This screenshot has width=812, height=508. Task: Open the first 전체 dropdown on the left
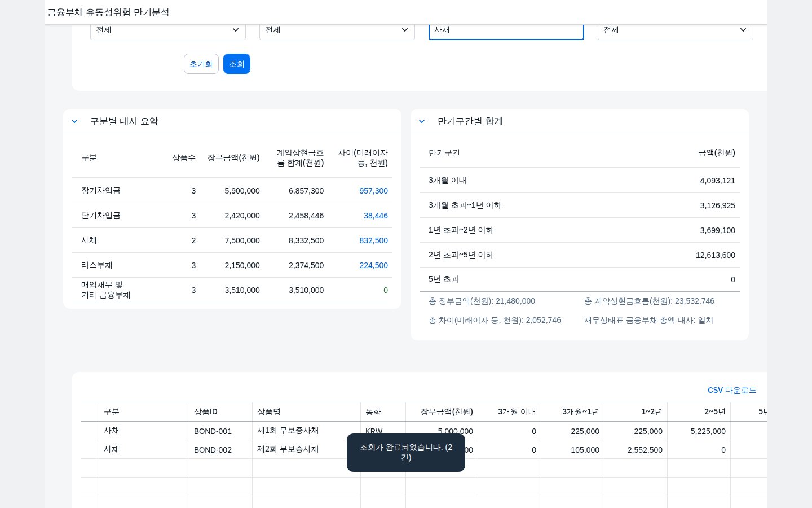[x=168, y=30]
